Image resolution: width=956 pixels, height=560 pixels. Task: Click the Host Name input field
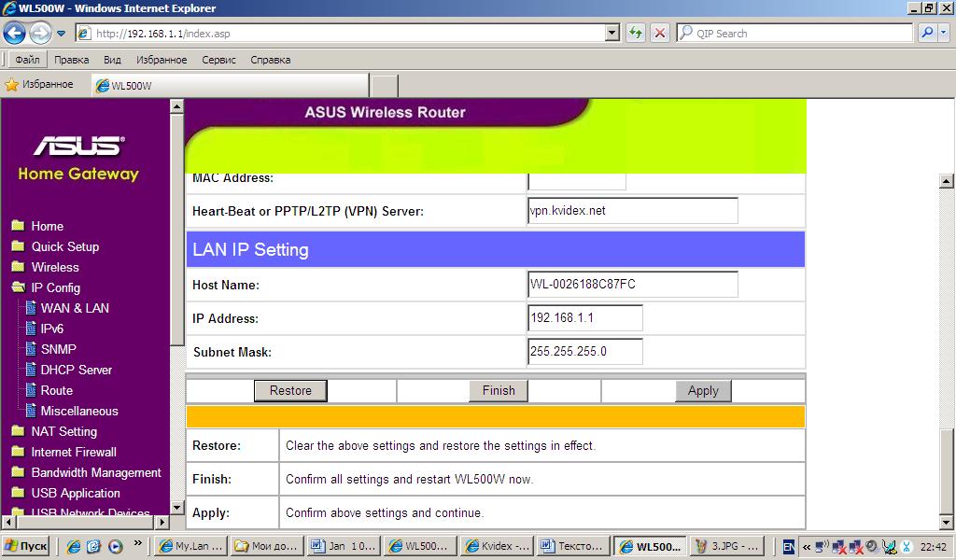tap(633, 284)
